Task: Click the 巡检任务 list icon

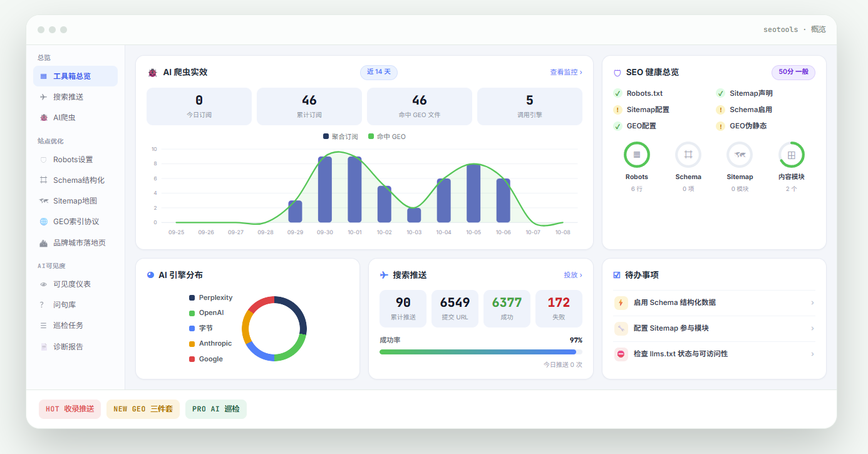Action: click(x=44, y=326)
